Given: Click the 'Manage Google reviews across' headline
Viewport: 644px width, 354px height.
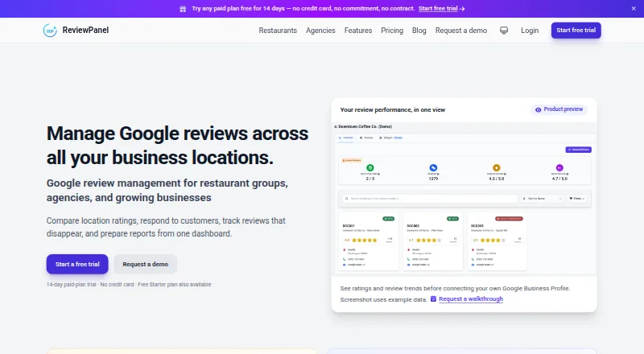Looking at the screenshot, I should 177,134.
